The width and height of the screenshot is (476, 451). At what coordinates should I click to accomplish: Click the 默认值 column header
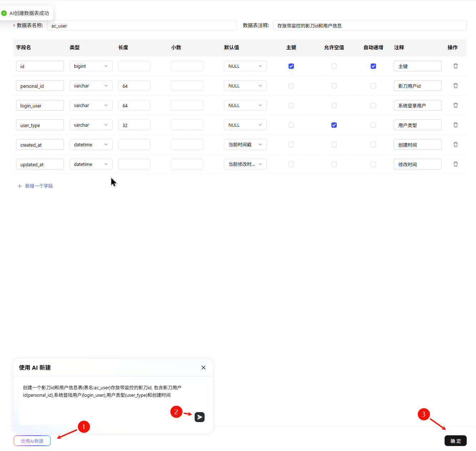(x=231, y=47)
